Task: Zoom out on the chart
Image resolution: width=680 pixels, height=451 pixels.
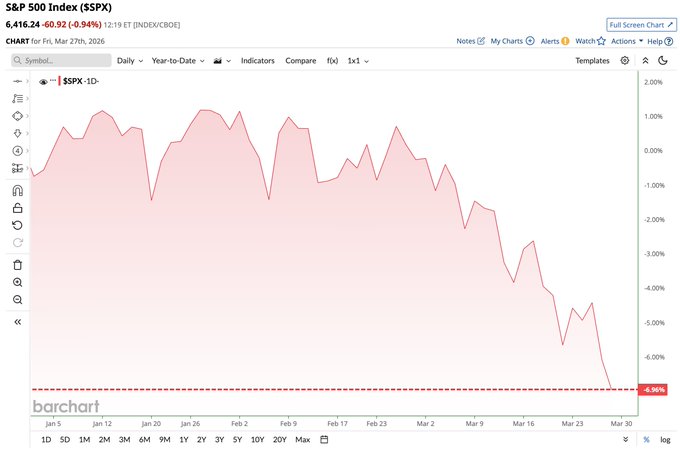Action: click(17, 300)
